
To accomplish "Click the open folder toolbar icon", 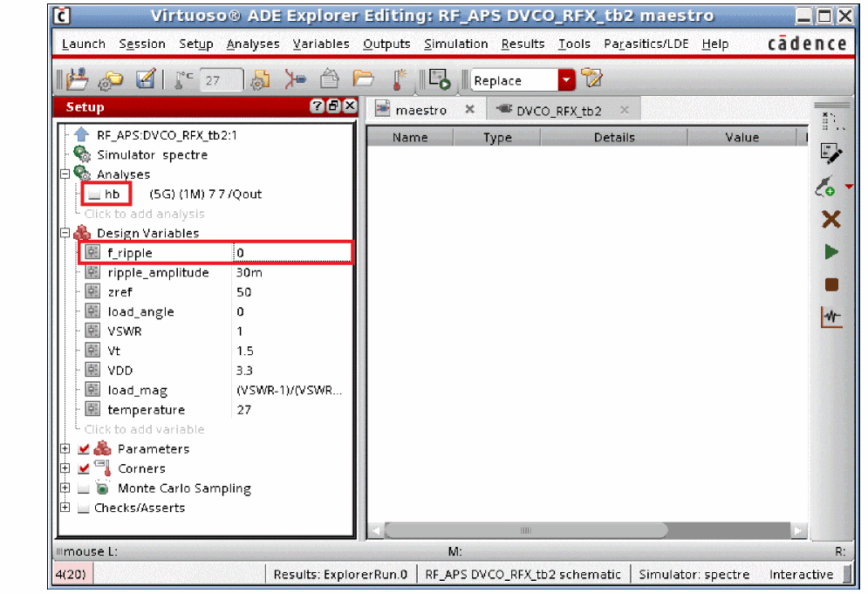I will (363, 79).
